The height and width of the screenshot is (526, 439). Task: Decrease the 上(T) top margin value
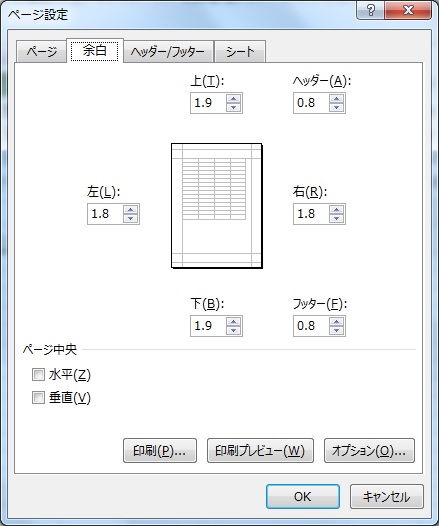click(233, 107)
